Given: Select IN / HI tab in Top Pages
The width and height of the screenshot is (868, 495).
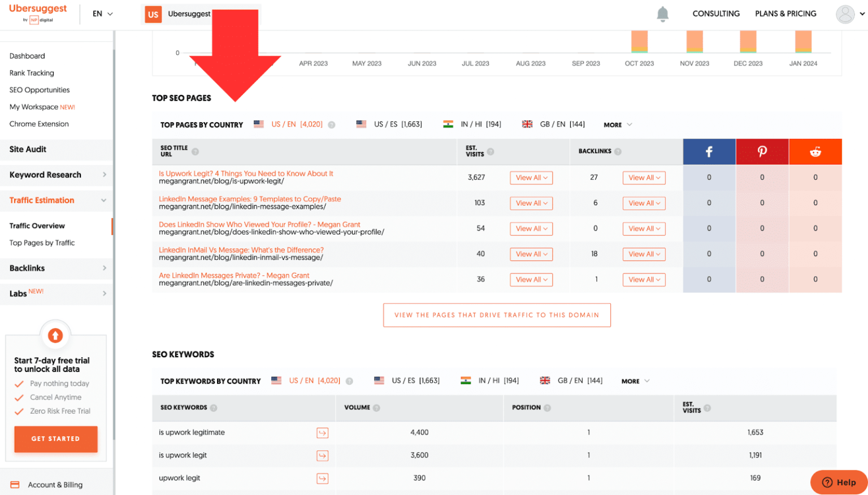Looking at the screenshot, I should [x=472, y=124].
